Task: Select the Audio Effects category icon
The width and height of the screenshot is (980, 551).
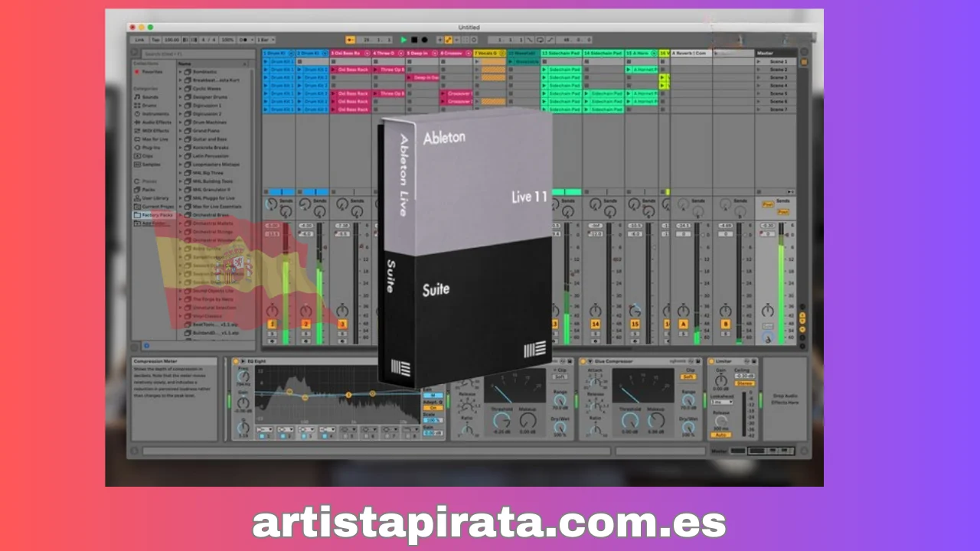Action: 137,122
